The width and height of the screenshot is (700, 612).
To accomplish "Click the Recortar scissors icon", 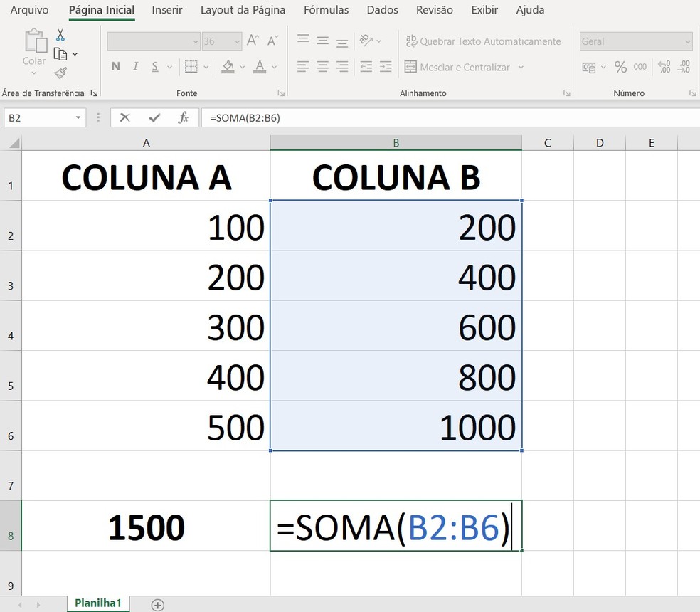I will click(x=60, y=33).
